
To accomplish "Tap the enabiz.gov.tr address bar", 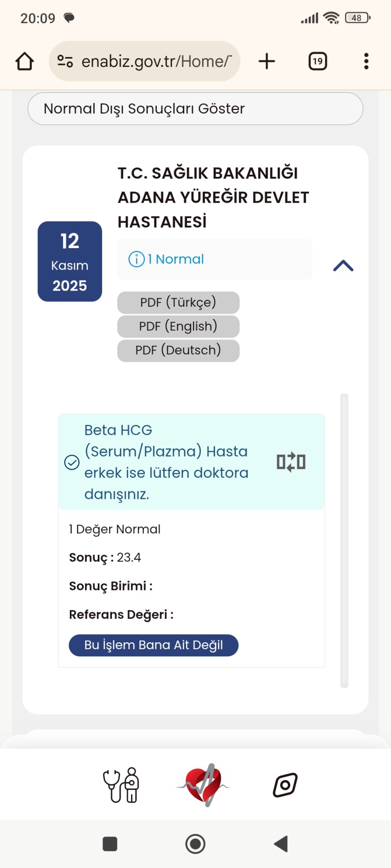I will point(156,62).
